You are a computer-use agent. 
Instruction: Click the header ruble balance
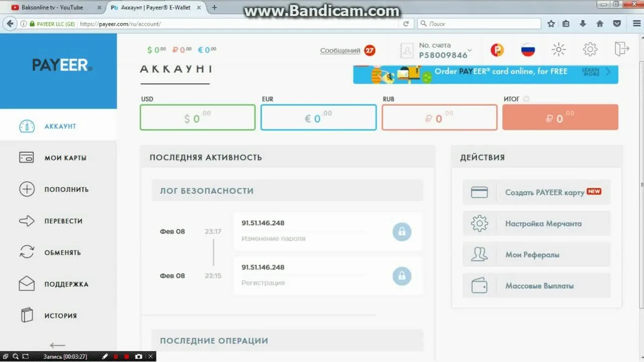click(x=182, y=50)
